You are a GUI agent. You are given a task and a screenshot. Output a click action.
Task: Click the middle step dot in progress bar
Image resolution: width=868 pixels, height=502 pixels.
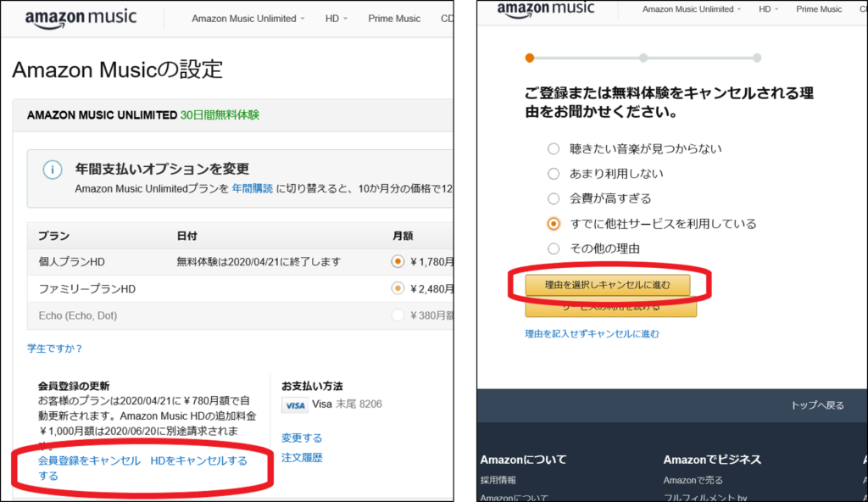coord(643,58)
